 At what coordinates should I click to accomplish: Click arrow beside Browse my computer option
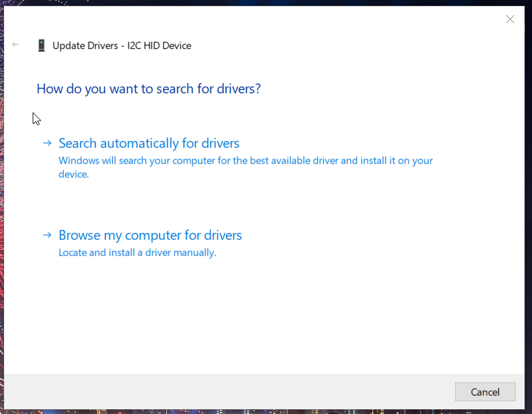click(x=47, y=235)
